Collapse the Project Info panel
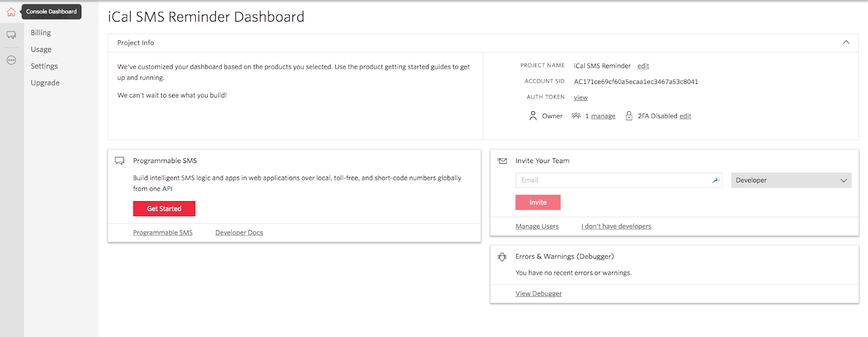Viewport: 868px width, 337px height. coord(846,42)
